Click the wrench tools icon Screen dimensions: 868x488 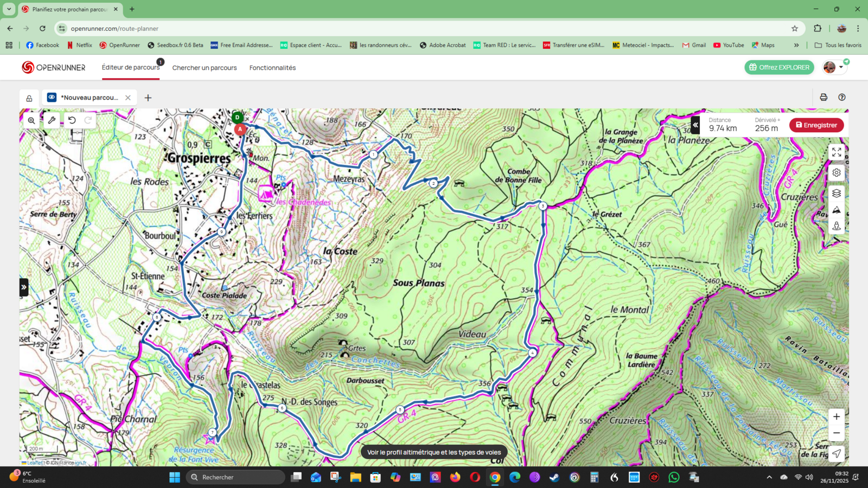pos(52,120)
